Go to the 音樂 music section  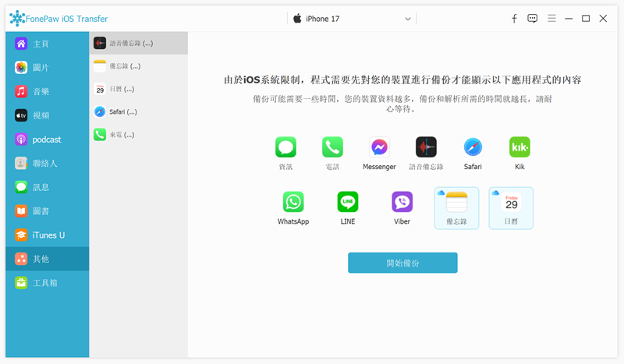click(47, 91)
